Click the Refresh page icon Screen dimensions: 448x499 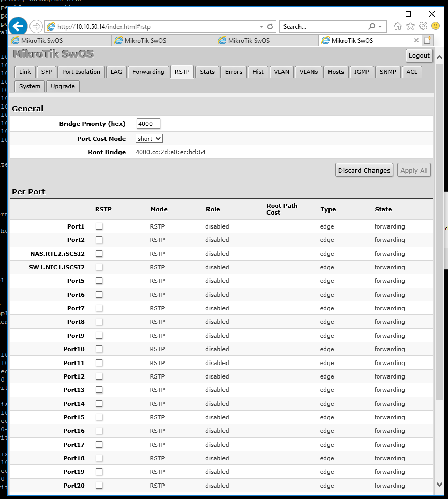[x=270, y=27]
